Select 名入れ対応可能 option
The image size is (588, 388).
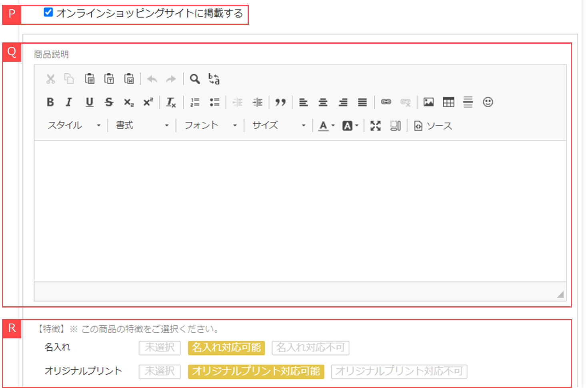click(x=226, y=348)
